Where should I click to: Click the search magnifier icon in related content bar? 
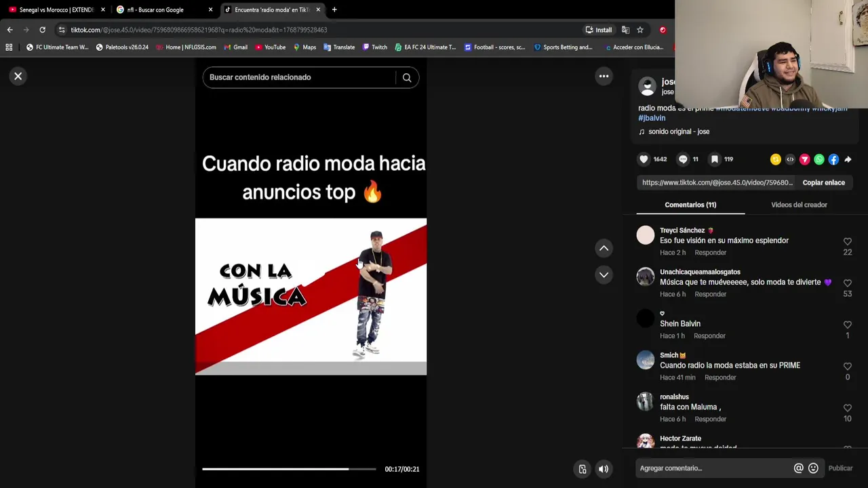point(407,77)
